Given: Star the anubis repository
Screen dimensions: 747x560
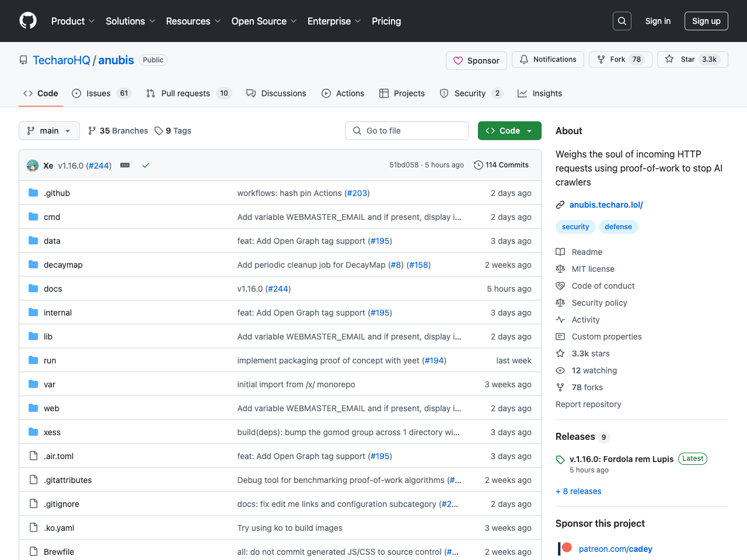Looking at the screenshot, I should [693, 60].
